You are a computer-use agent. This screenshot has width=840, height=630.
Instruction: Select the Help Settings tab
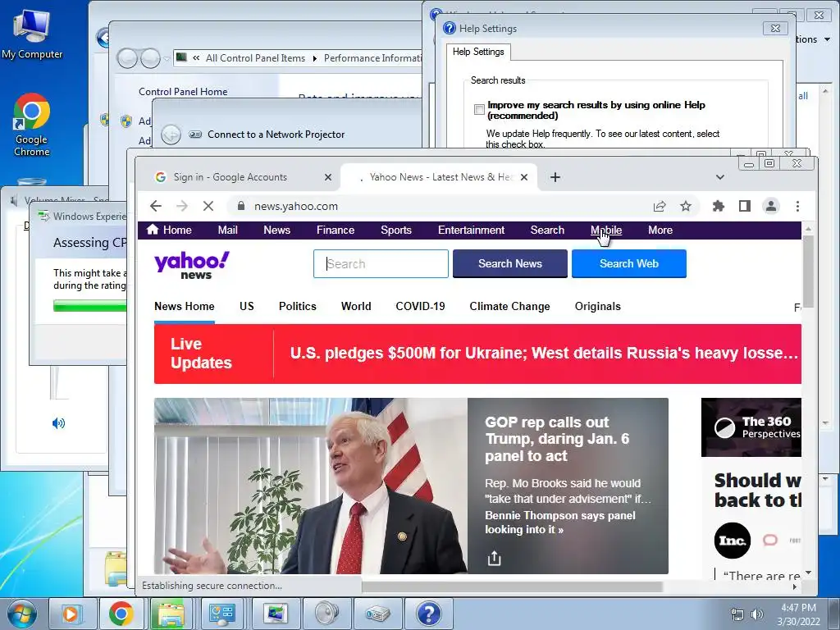478,52
